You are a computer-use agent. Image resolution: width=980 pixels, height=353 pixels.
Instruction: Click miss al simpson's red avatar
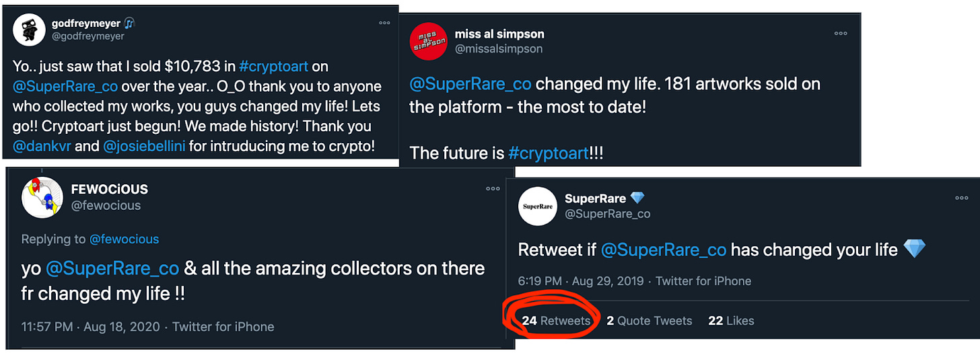click(427, 41)
